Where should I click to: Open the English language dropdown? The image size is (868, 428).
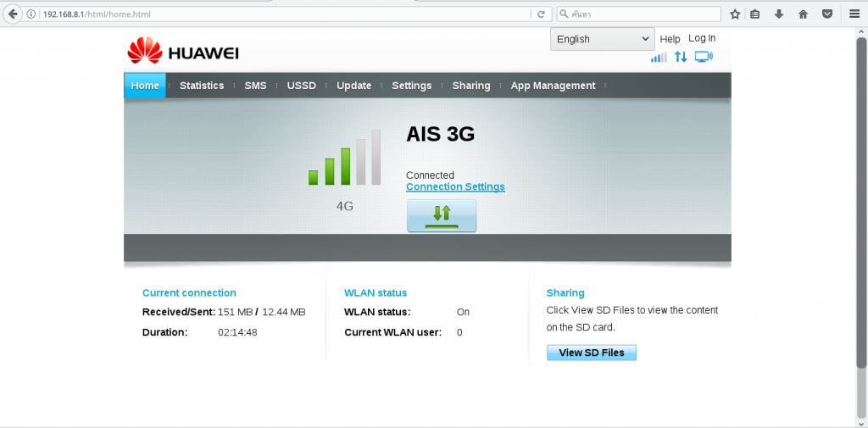(x=603, y=39)
